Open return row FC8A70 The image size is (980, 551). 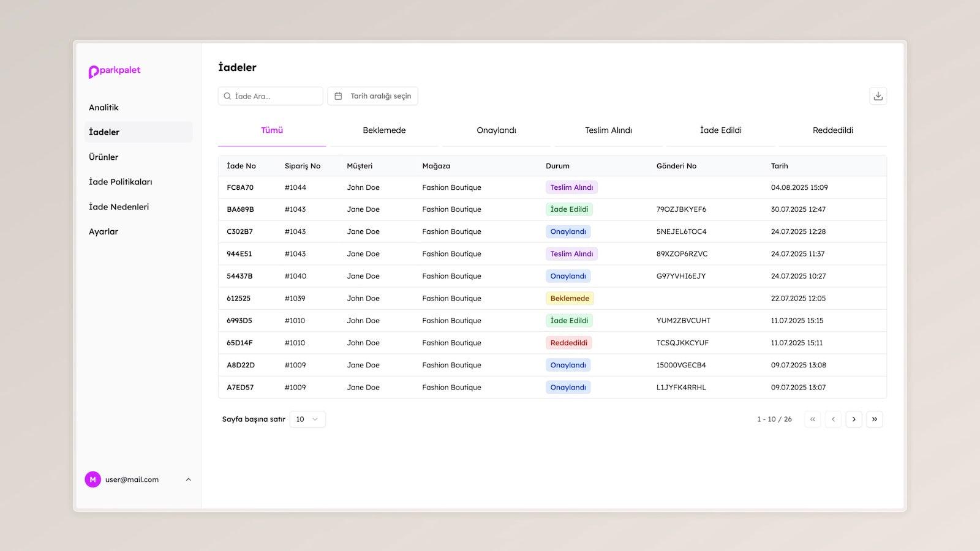coord(240,187)
